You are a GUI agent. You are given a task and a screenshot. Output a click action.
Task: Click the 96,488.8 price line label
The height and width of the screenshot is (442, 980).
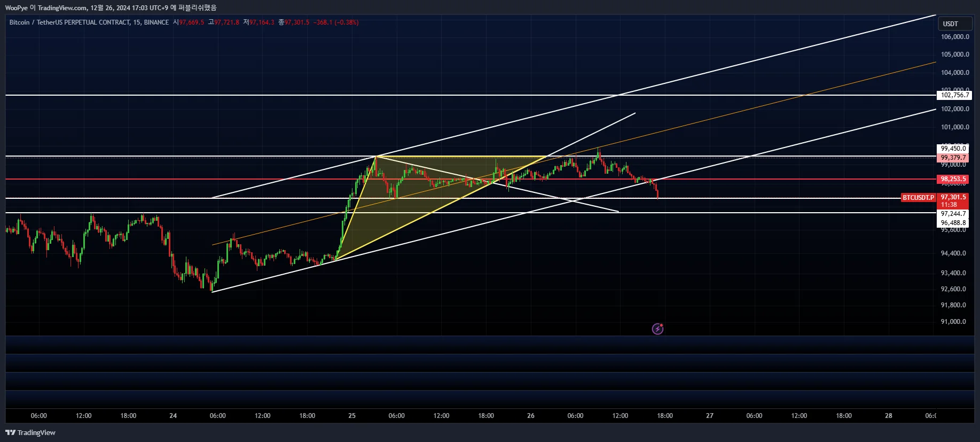pyautogui.click(x=953, y=223)
